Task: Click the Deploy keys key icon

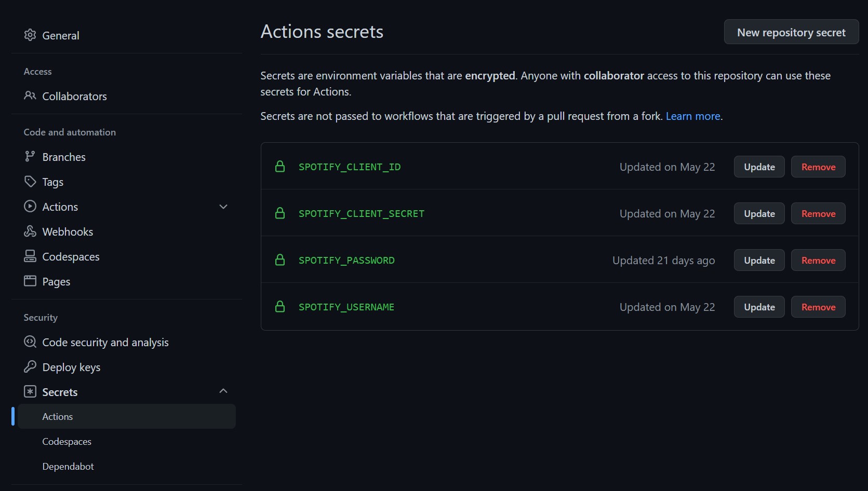Action: click(30, 367)
